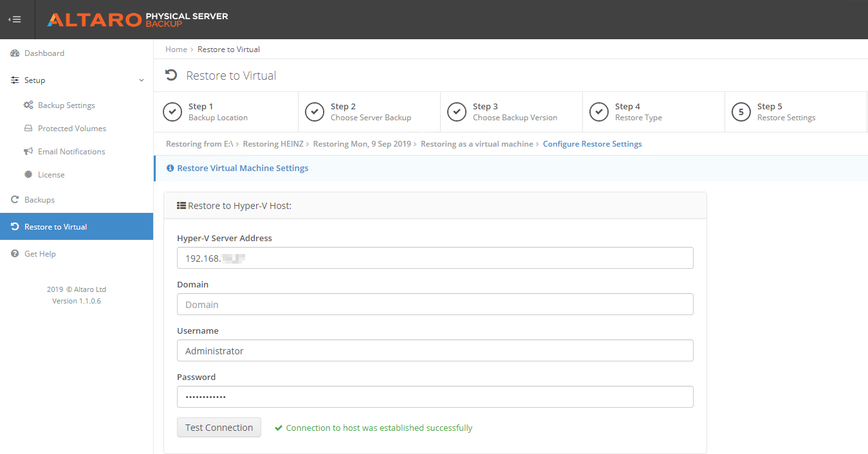Open Dashboard from the sidebar
The height and width of the screenshot is (454, 868).
point(44,53)
